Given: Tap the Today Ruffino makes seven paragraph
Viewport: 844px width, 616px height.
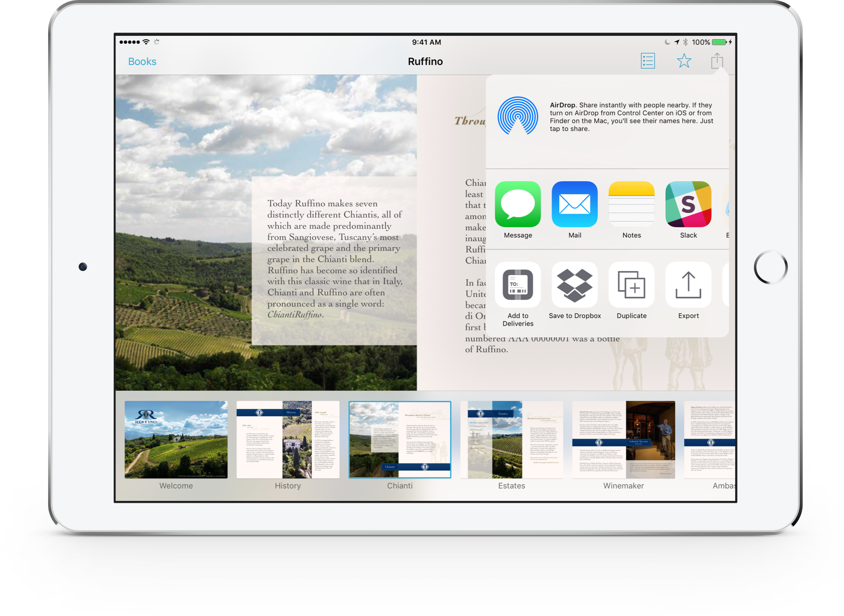Looking at the screenshot, I should 334,259.
